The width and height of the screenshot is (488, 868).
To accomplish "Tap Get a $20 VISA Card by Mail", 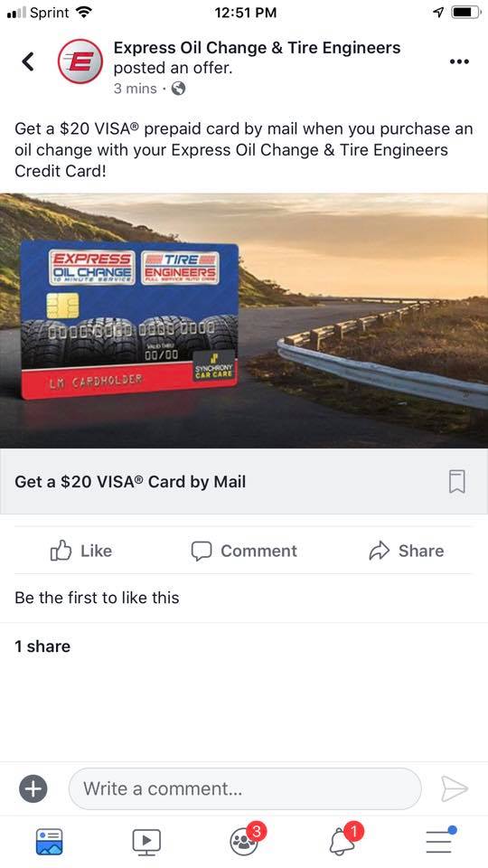I will click(130, 482).
